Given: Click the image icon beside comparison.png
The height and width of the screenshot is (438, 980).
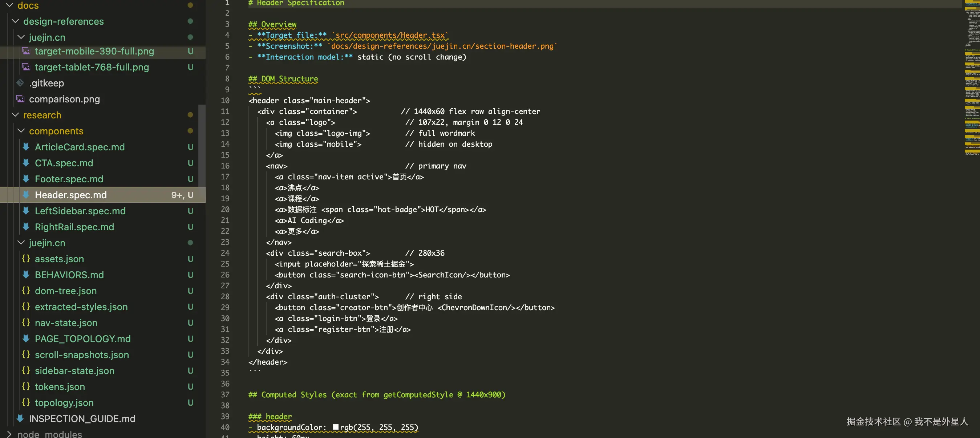Looking at the screenshot, I should pyautogui.click(x=20, y=99).
